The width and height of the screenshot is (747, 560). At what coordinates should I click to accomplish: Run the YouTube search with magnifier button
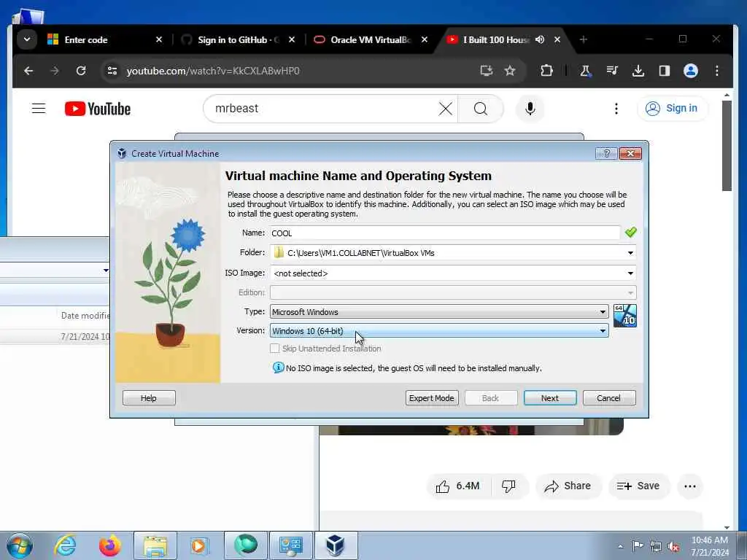point(481,109)
